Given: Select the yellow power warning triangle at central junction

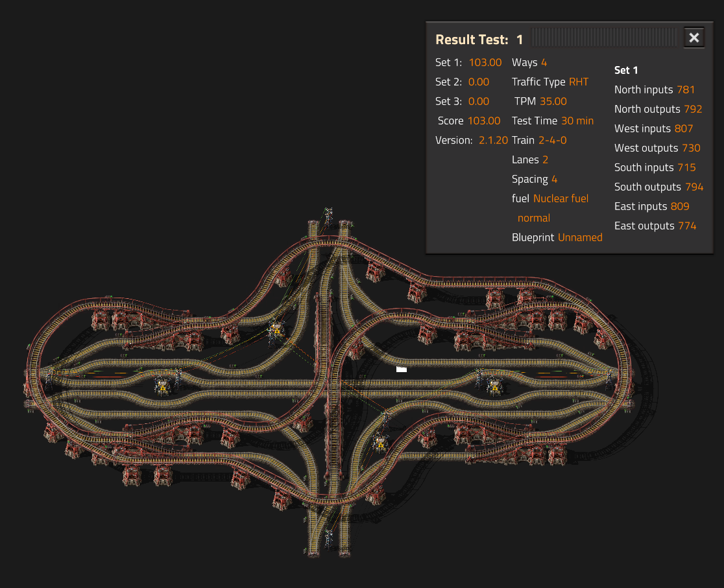Looking at the screenshot, I should tap(277, 331).
